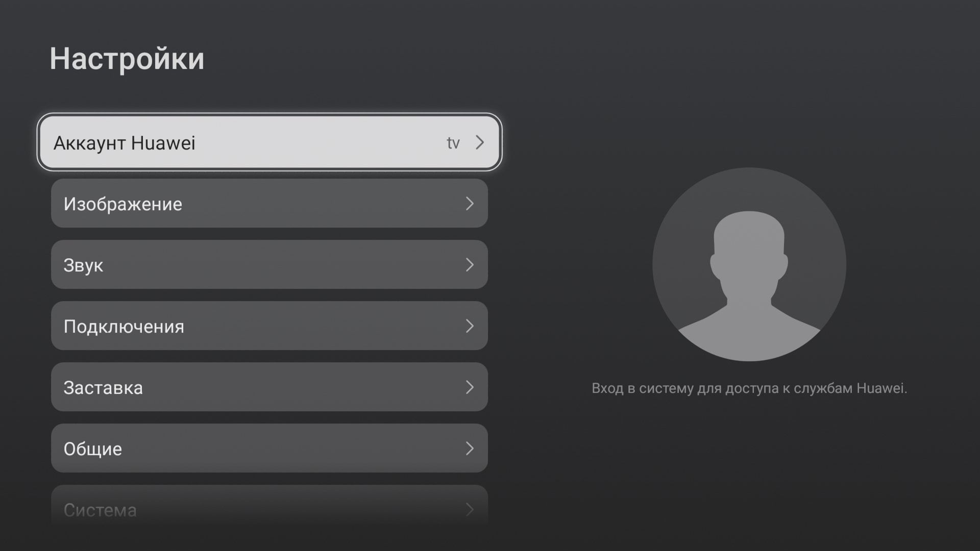Viewport: 980px width, 551px height.
Task: Click the faded chevron on Система row
Action: point(470,510)
